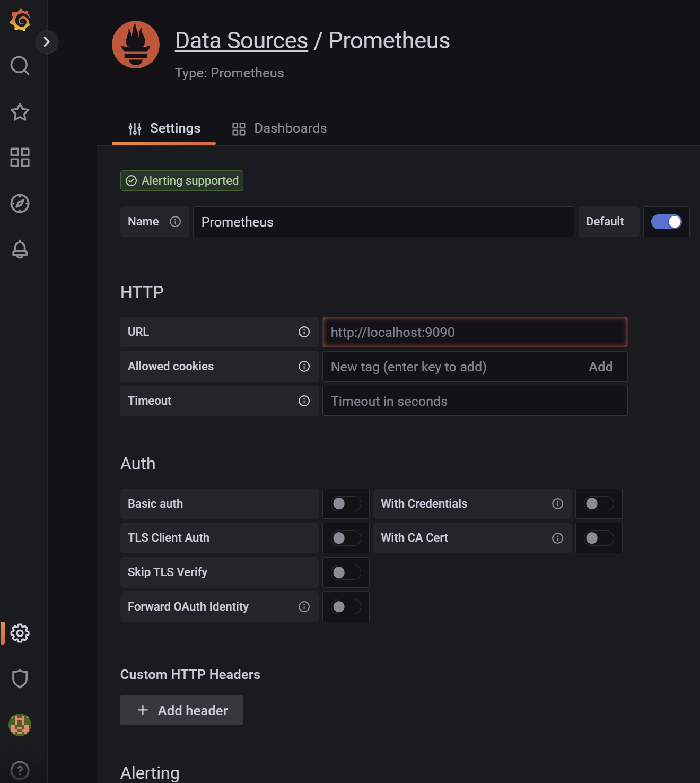Image resolution: width=700 pixels, height=783 pixels.
Task: Click the URL info icon
Action: 304,332
